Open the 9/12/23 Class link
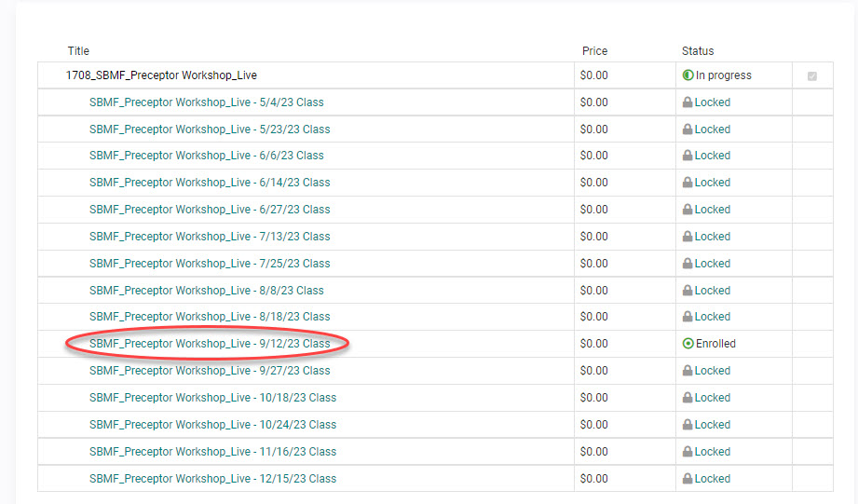Viewport: 858px width, 504px height. point(210,344)
